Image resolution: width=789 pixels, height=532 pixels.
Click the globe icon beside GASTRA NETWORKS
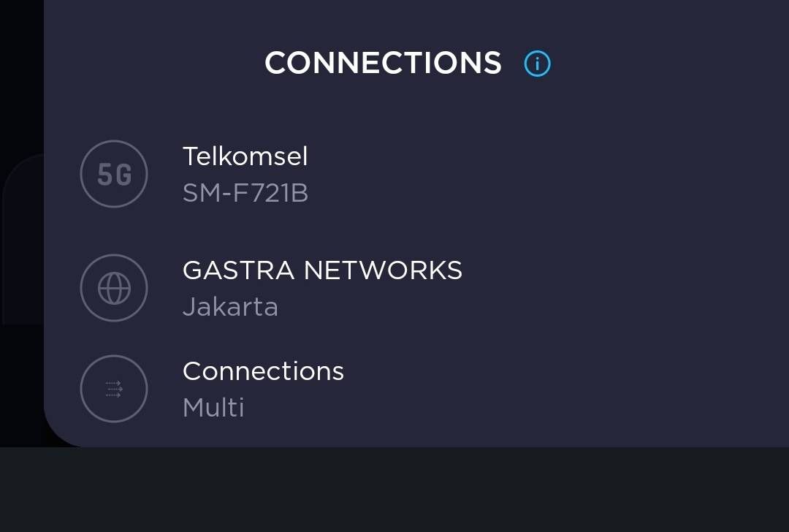tap(113, 287)
